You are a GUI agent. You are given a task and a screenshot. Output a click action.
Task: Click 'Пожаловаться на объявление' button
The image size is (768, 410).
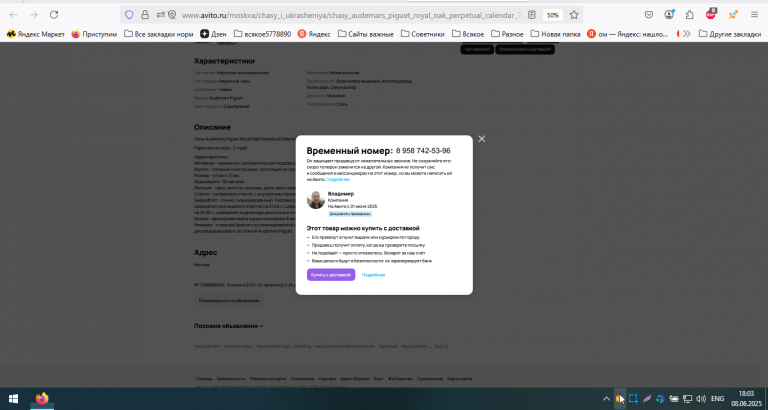pyautogui.click(x=229, y=300)
